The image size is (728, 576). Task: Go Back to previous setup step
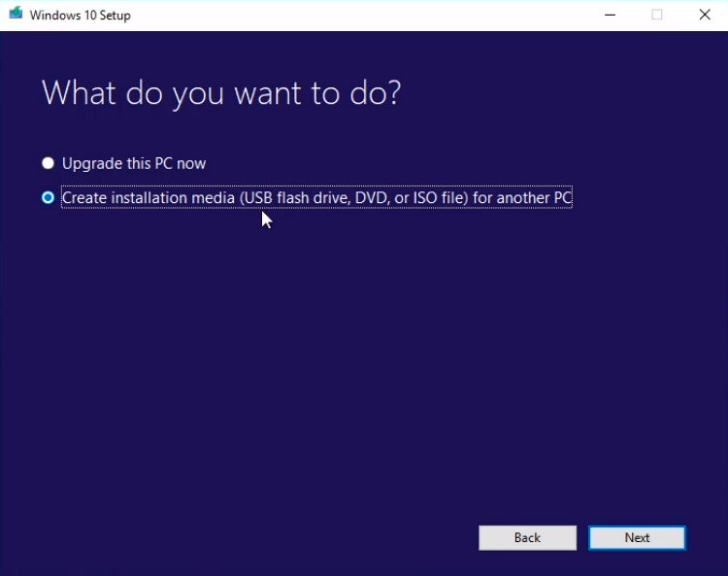(527, 537)
